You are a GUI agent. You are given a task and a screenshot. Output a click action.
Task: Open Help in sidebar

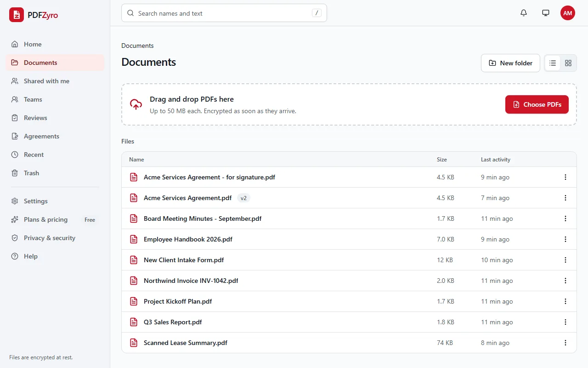55,256
